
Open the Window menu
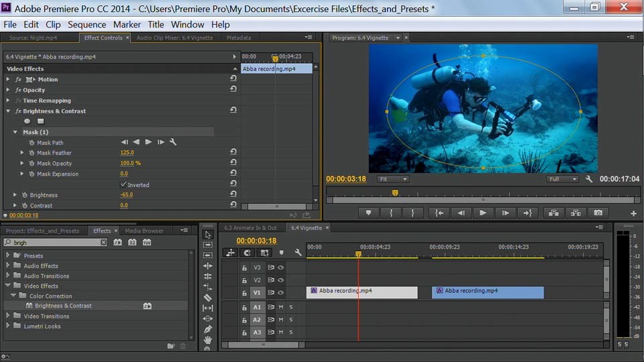pos(187,25)
